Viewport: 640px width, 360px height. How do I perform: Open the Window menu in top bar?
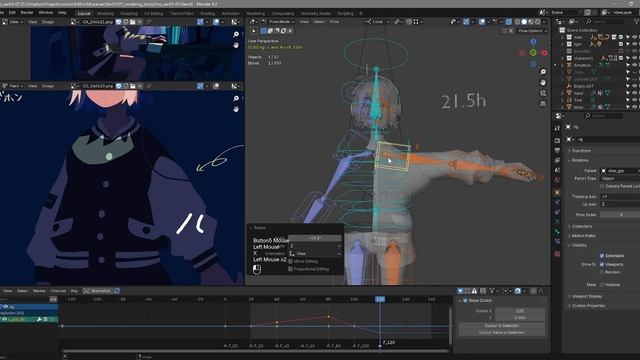point(45,13)
